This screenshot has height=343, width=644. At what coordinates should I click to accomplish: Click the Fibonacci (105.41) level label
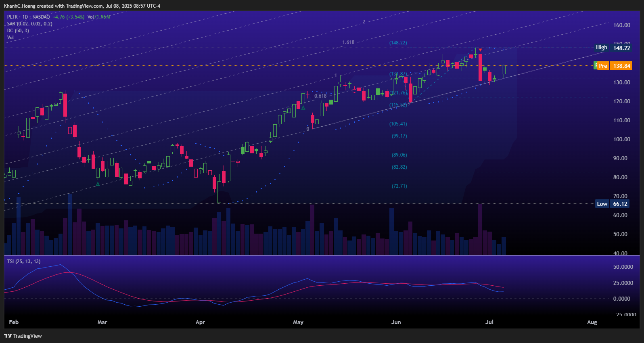[x=398, y=124]
